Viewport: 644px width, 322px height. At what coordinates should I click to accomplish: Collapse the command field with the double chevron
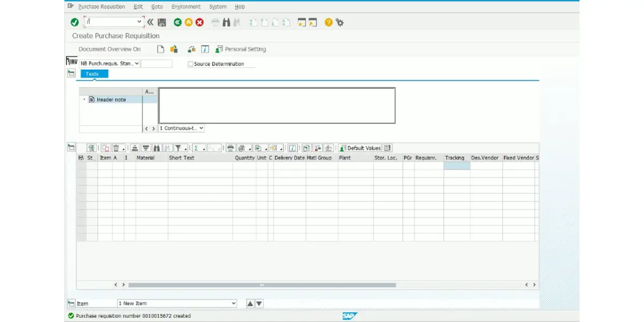tap(150, 22)
